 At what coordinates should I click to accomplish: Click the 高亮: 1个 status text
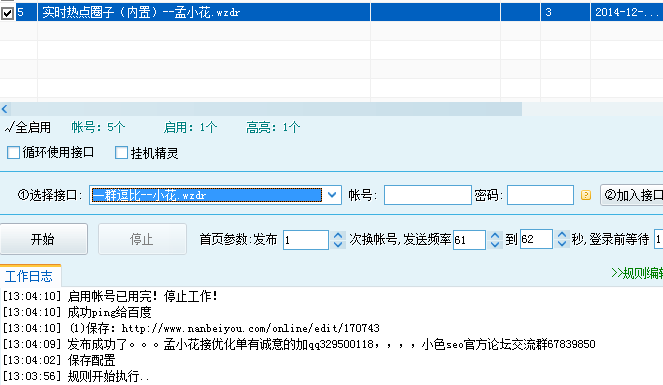(x=273, y=127)
